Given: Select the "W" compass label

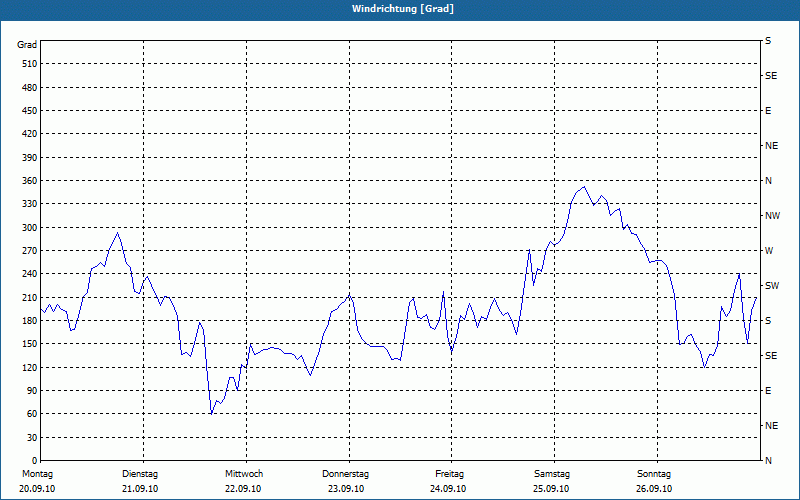Looking at the screenshot, I should click(769, 251).
